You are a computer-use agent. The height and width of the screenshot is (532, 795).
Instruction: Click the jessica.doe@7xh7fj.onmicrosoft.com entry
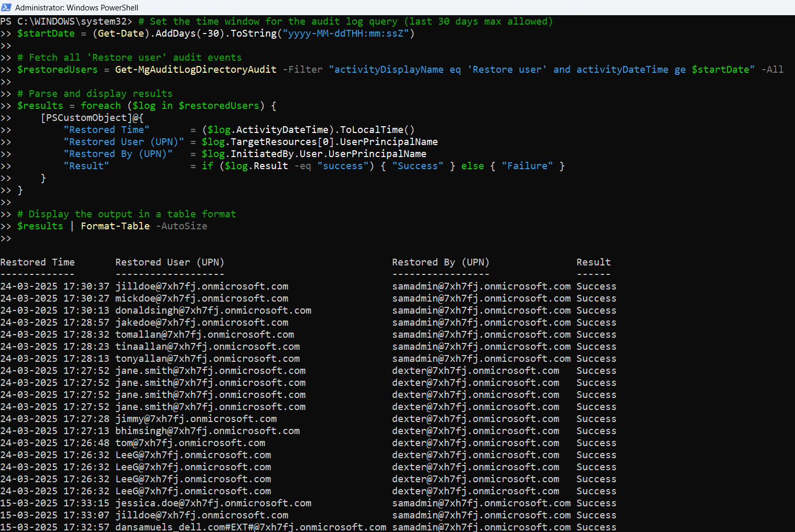[213, 503]
